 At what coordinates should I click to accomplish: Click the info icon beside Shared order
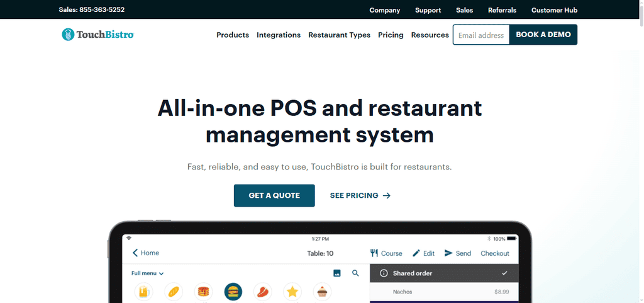[384, 273]
